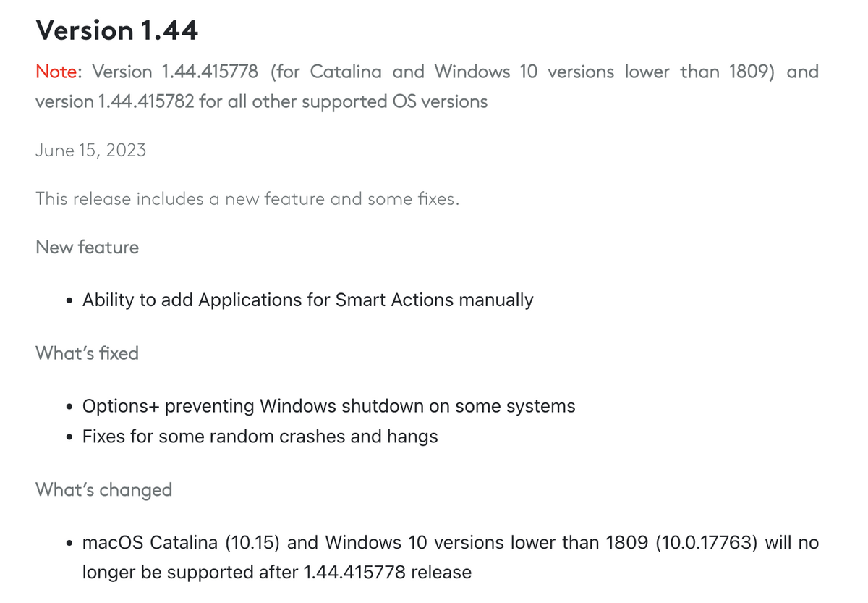
Task: Click the bullet dot before macOS Catalina
Action: tap(68, 543)
